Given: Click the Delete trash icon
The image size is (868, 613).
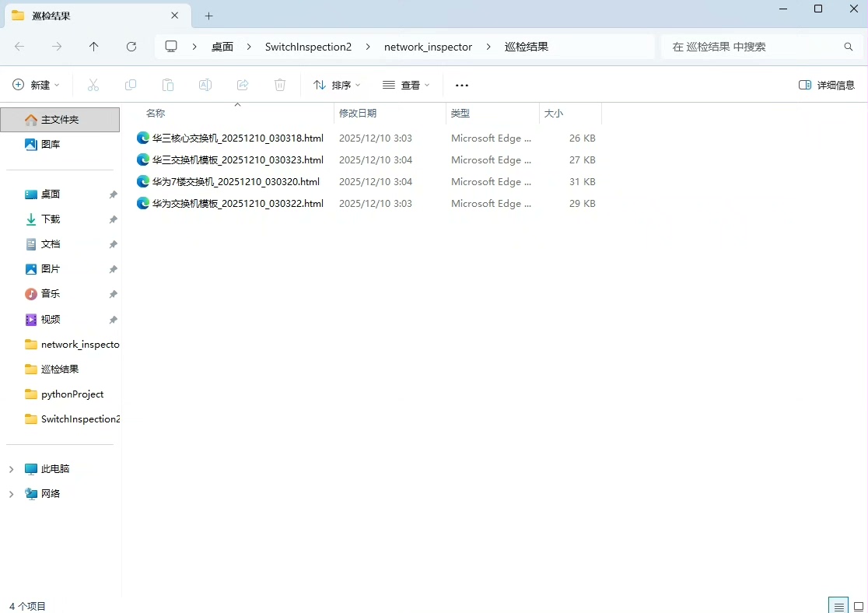Looking at the screenshot, I should [x=280, y=85].
